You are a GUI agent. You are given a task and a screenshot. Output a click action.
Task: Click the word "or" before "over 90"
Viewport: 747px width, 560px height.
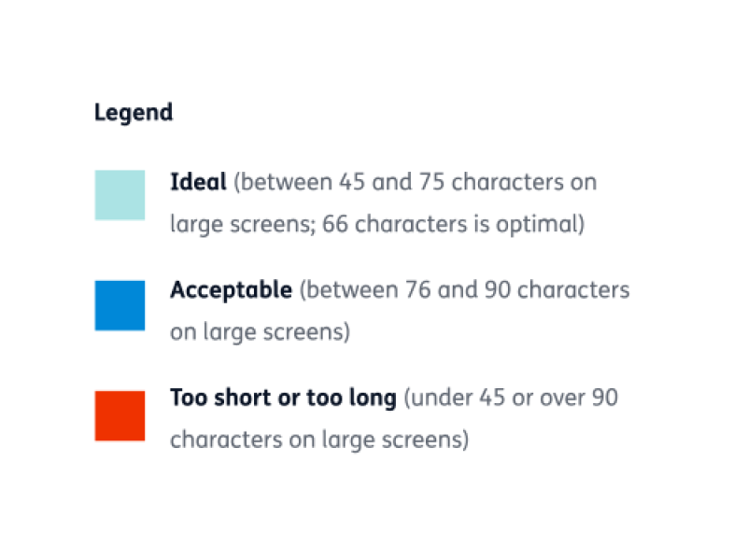pyautogui.click(x=521, y=399)
